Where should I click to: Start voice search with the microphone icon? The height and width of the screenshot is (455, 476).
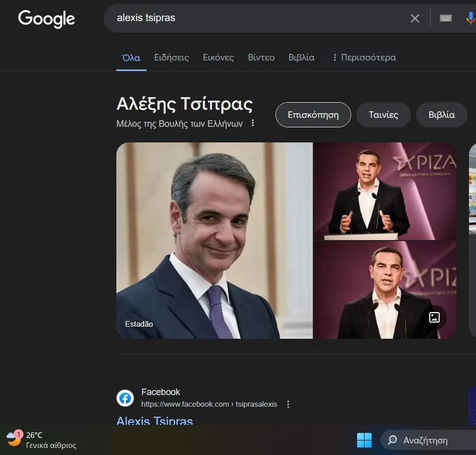[470, 18]
